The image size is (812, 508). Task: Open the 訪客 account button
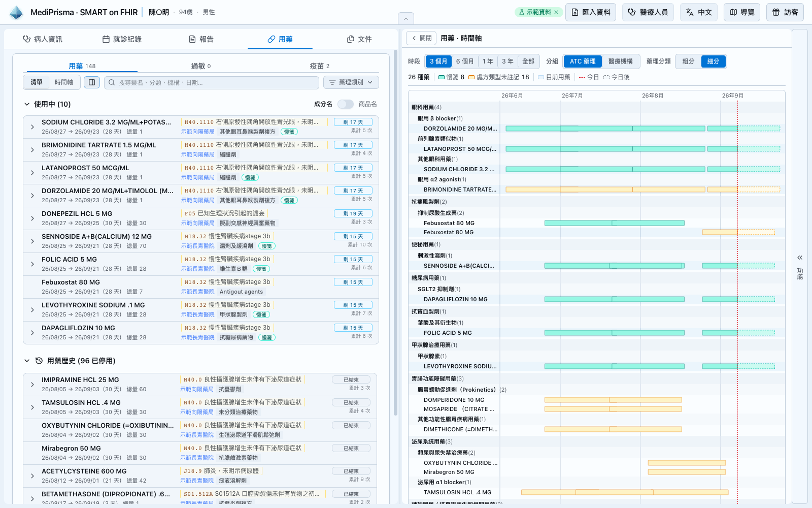(785, 12)
